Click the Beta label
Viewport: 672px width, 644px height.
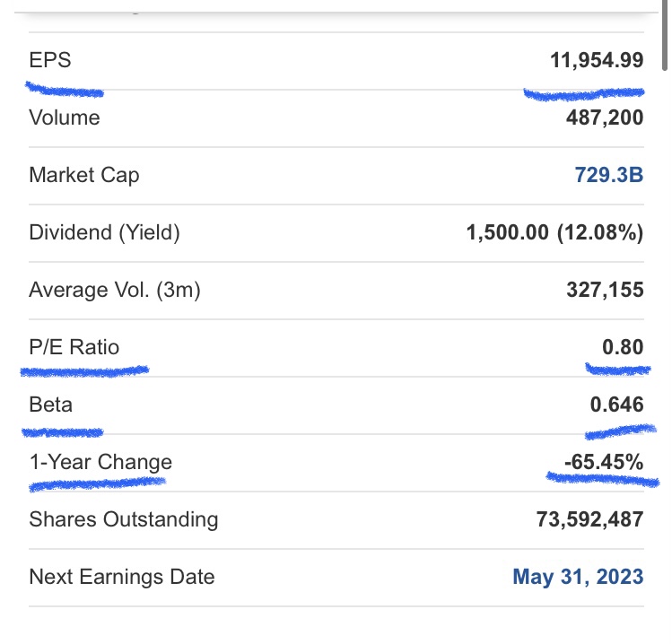point(50,405)
